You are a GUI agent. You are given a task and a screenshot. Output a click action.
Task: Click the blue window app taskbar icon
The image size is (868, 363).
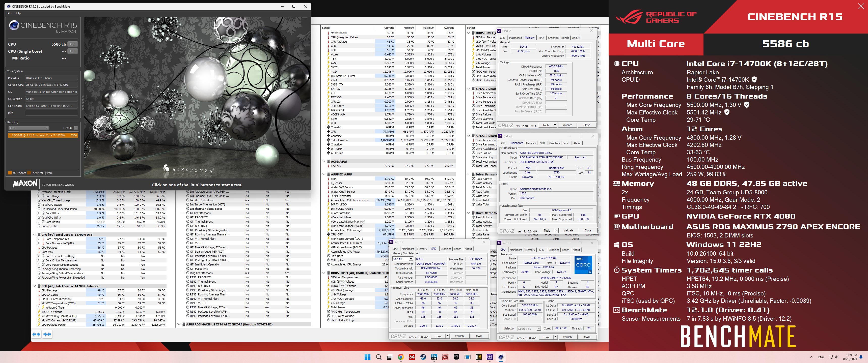(x=467, y=357)
